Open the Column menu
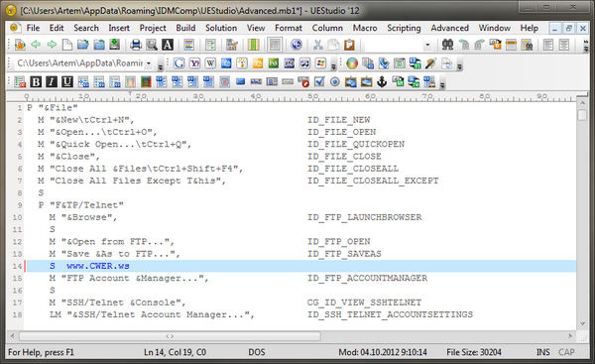This screenshot has height=364, width=595. point(327,28)
